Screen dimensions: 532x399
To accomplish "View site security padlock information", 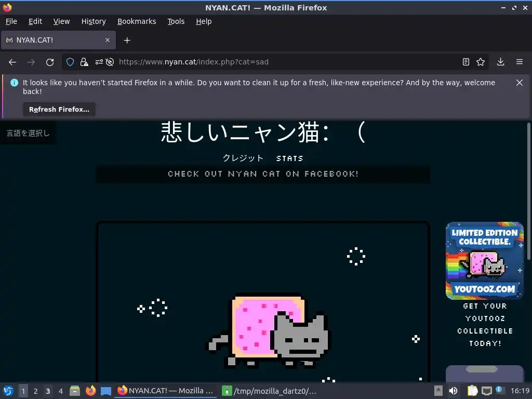I will coord(84,62).
